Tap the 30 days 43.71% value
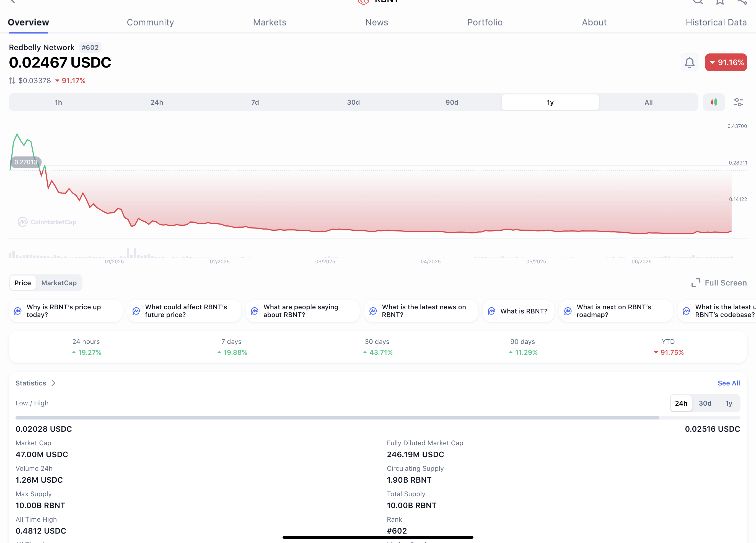 (377, 352)
